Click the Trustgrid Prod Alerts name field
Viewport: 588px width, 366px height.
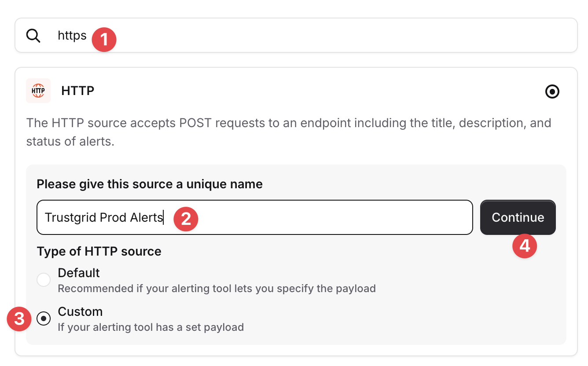255,217
